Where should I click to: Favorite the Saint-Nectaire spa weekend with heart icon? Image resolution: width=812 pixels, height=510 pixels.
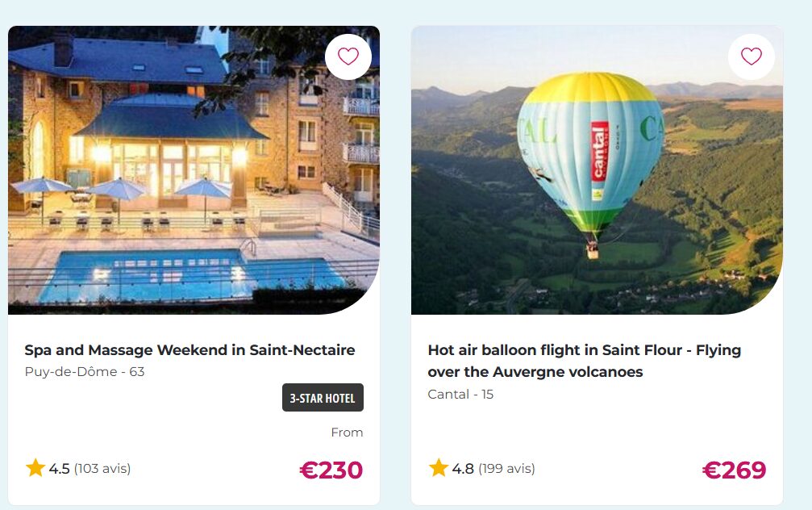348,56
